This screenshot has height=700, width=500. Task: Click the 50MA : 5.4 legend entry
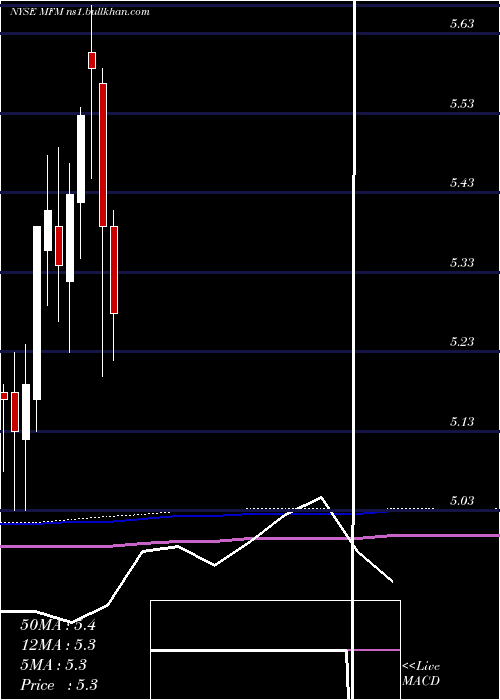coord(58,625)
